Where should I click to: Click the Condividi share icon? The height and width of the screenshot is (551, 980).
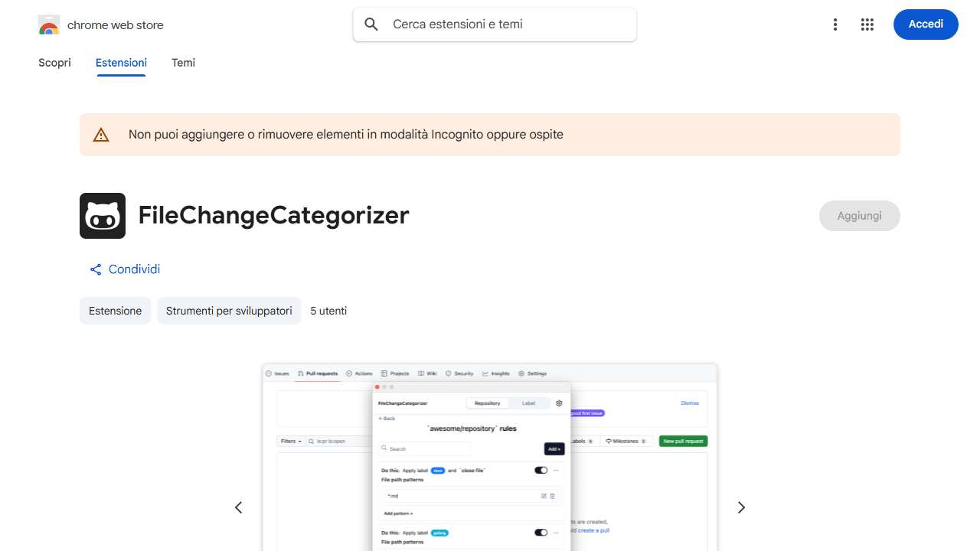95,269
